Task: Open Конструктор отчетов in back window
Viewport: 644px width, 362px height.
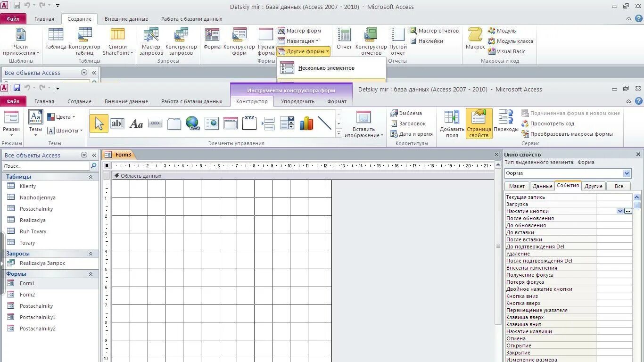Action: point(371,41)
